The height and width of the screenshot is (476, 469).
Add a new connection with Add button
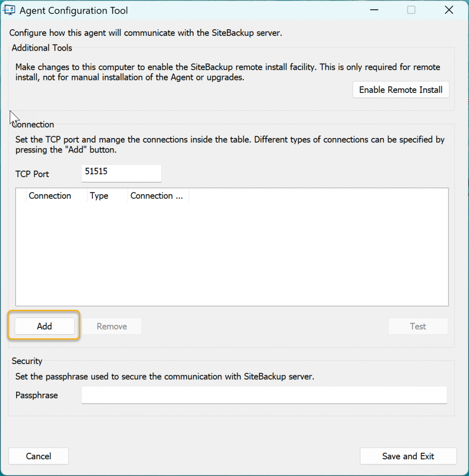pos(45,326)
